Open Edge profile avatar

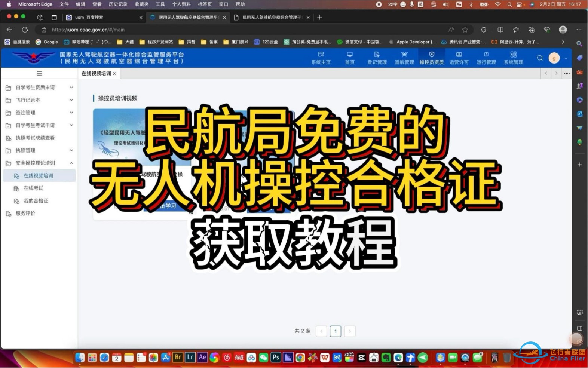tap(563, 30)
